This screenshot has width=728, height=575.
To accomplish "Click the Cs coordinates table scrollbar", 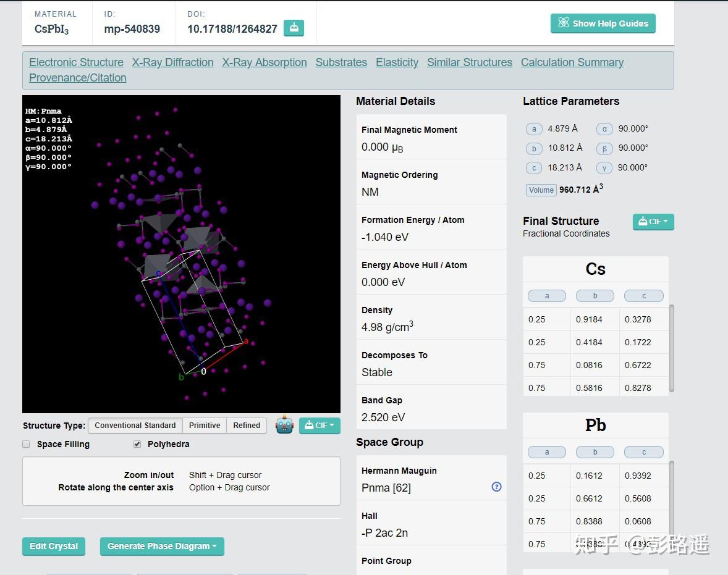I will [x=672, y=347].
